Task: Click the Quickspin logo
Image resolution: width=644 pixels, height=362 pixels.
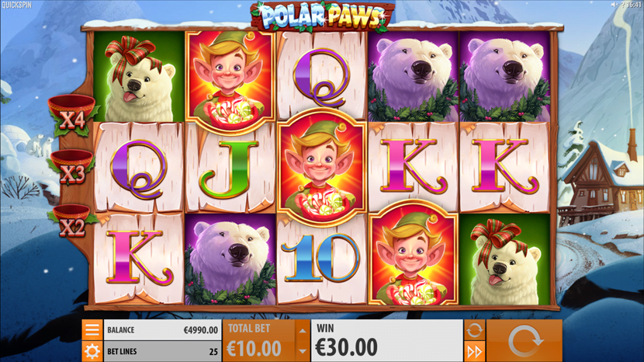Action: (16, 5)
